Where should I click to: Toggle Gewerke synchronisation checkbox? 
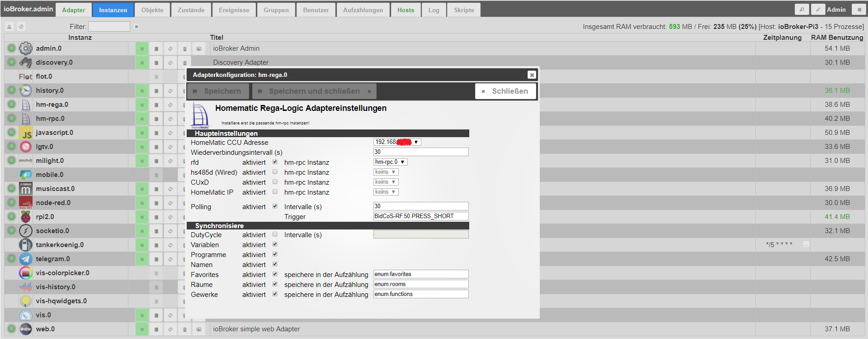(x=275, y=294)
